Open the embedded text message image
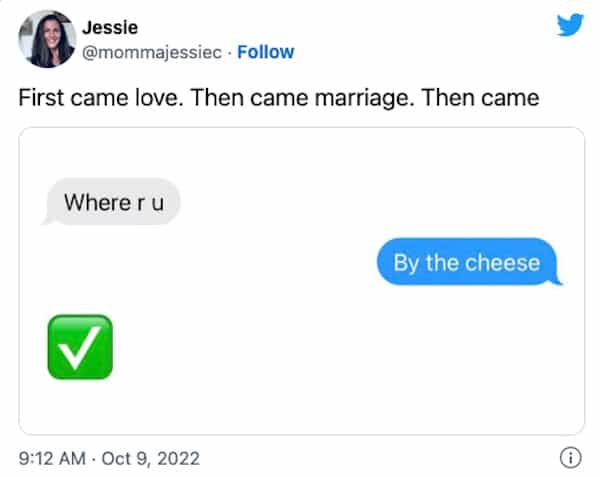Image resolution: width=600 pixels, height=477 pixels. [x=302, y=281]
